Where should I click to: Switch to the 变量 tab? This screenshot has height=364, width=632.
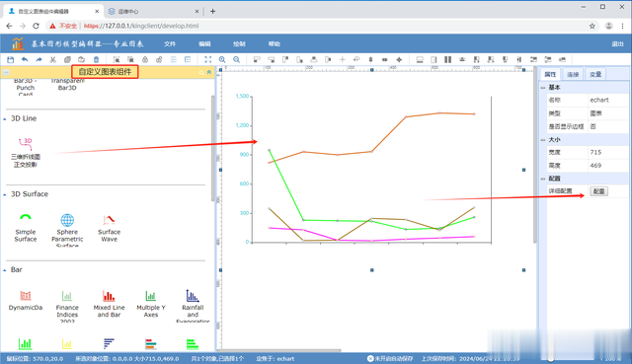595,74
